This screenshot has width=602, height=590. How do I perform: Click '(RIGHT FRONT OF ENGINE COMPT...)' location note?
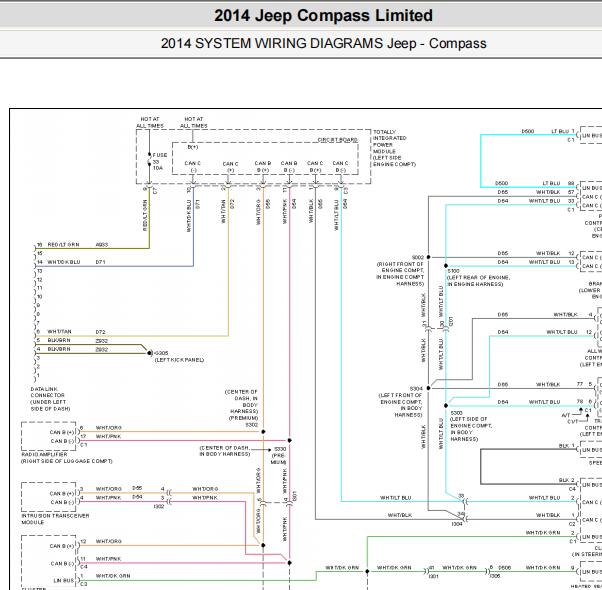[x=400, y=274]
